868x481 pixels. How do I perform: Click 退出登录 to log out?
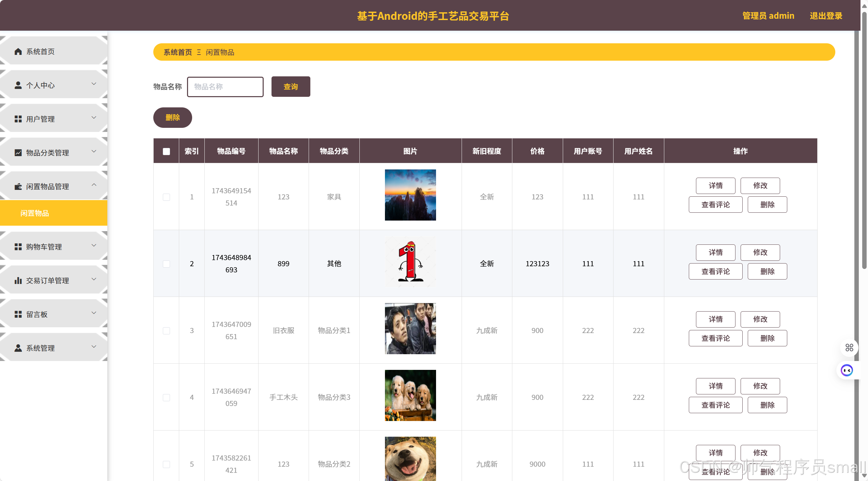pos(826,16)
